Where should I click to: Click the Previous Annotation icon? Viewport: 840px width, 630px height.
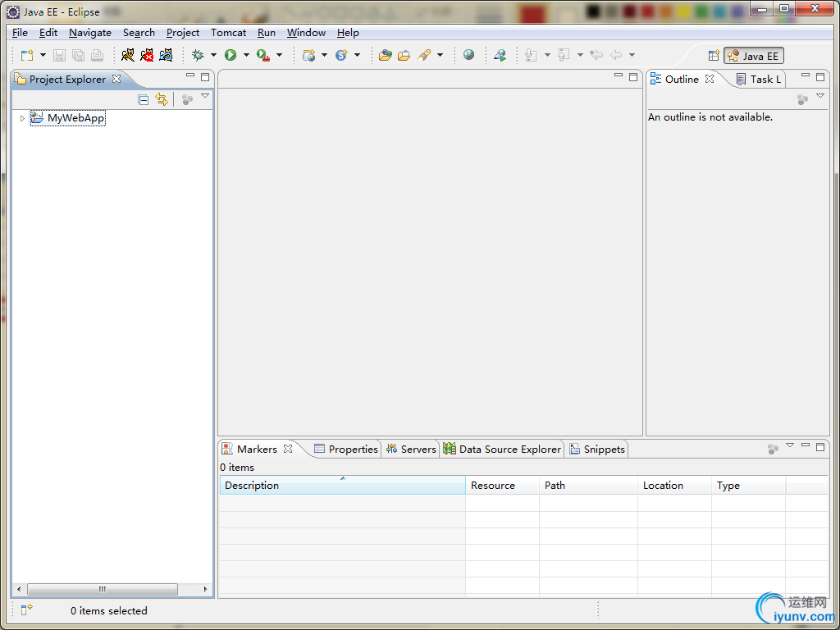pyautogui.click(x=564, y=55)
